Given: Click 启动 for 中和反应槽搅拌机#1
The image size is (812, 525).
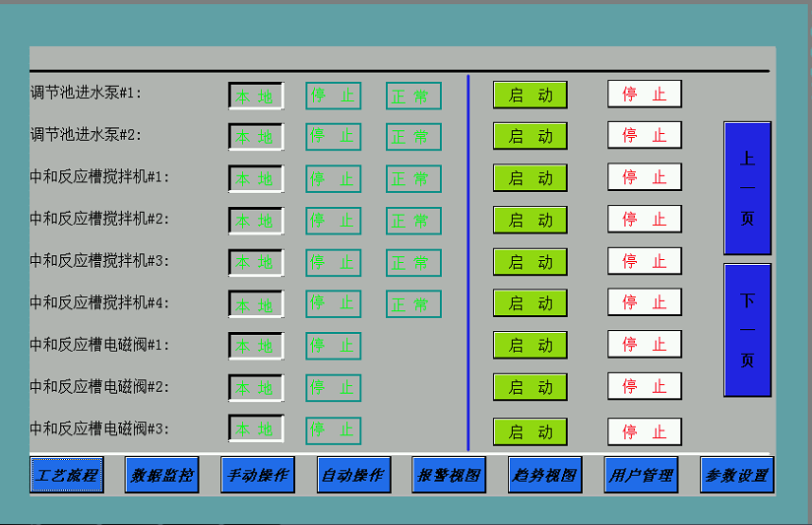Looking at the screenshot, I should pyautogui.click(x=530, y=178).
